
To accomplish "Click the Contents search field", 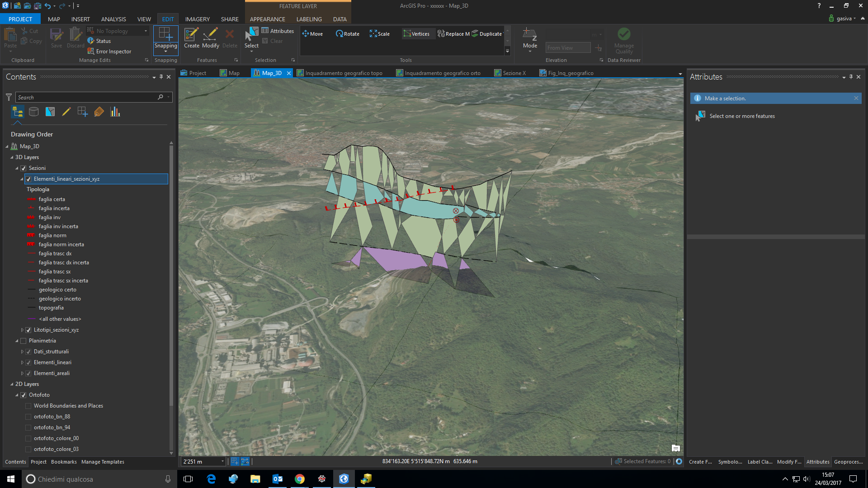I will 86,97.
